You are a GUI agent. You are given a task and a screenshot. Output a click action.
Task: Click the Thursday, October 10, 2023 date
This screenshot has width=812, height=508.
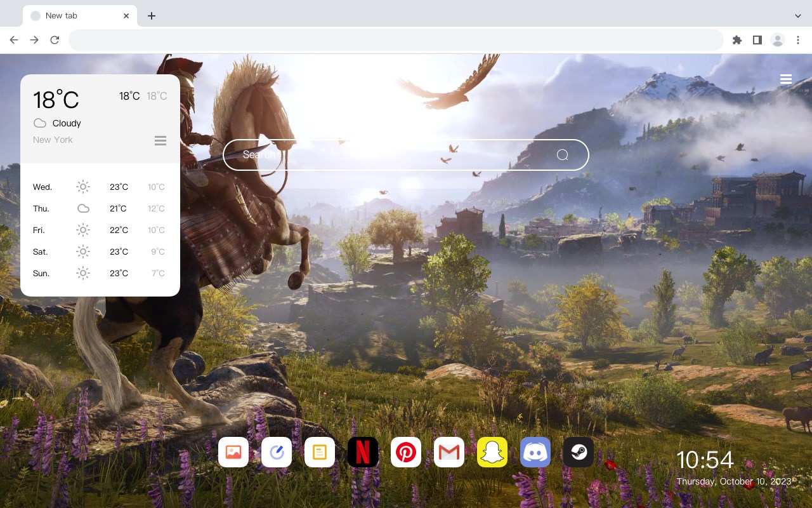pyautogui.click(x=734, y=481)
